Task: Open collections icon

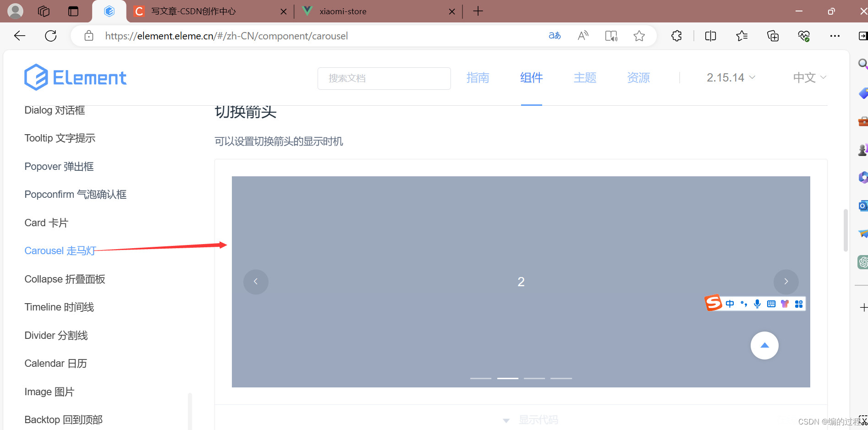Action: [x=773, y=36]
